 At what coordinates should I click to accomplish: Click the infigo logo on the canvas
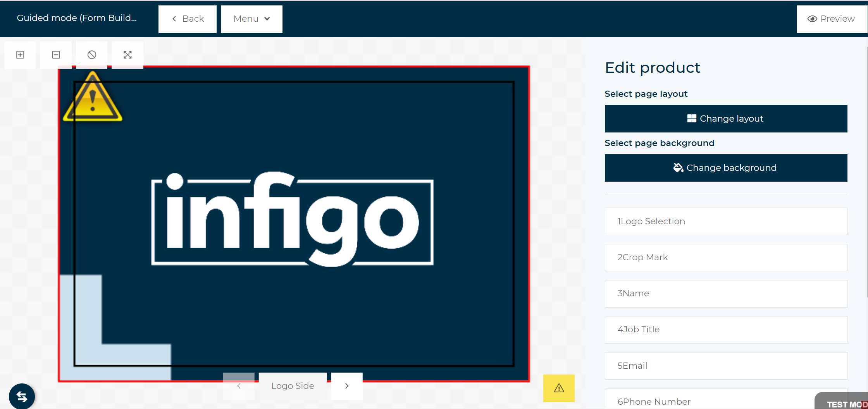click(x=292, y=220)
